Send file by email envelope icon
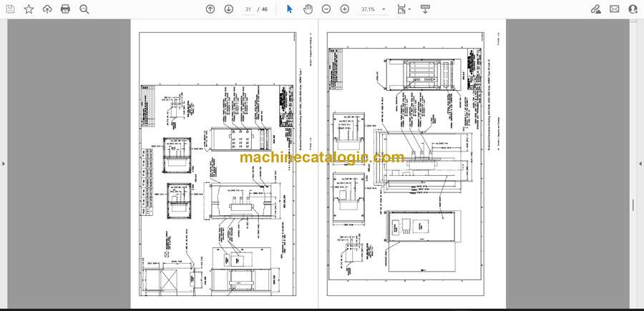The height and width of the screenshot is (311, 644). pyautogui.click(x=615, y=9)
